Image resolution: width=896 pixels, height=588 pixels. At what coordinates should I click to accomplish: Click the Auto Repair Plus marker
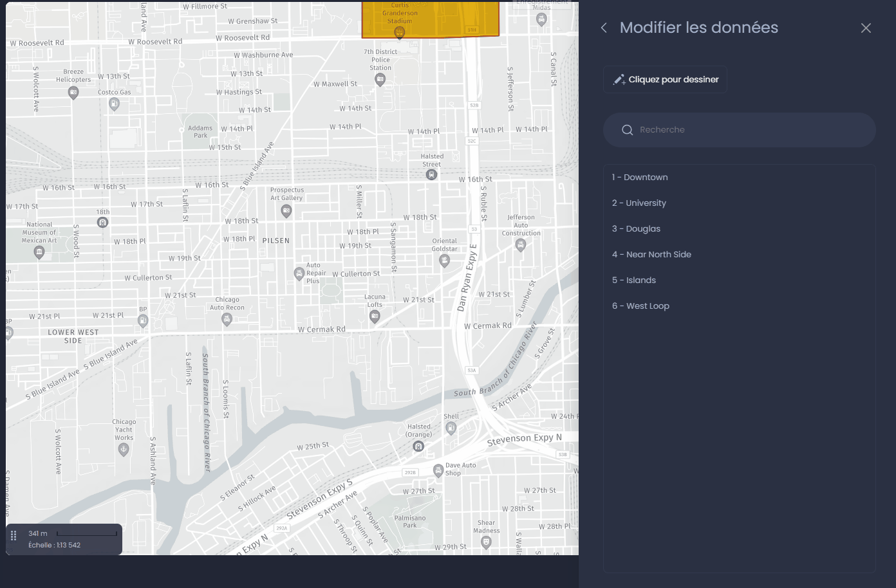299,273
